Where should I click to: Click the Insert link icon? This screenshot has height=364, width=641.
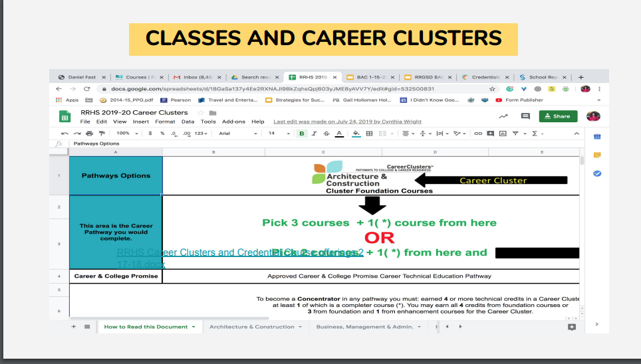click(477, 134)
